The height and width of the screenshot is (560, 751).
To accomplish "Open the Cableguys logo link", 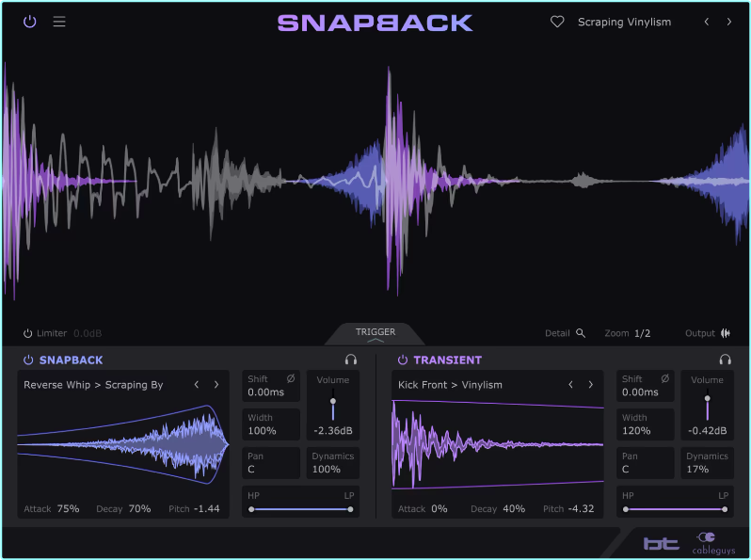I will pyautogui.click(x=713, y=543).
